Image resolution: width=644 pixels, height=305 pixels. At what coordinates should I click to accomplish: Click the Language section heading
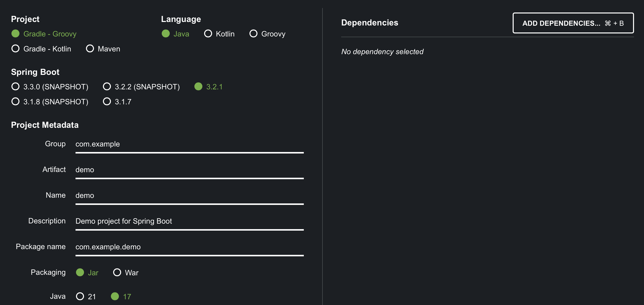[x=181, y=19]
